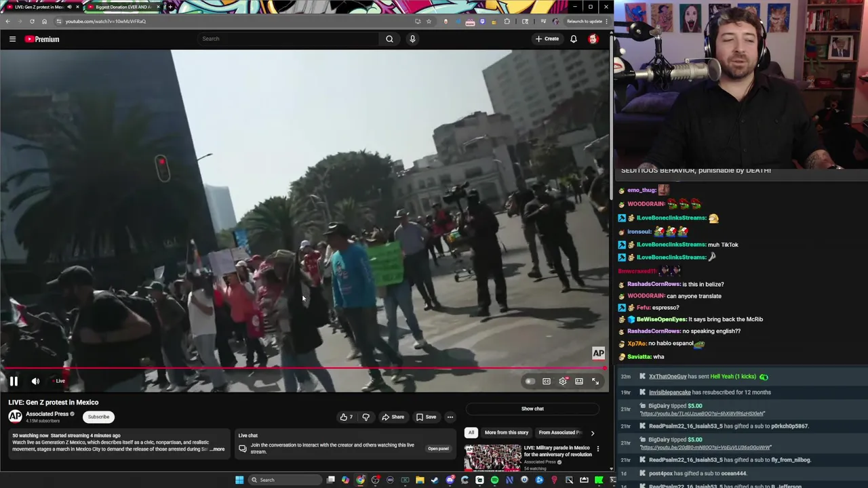Image resolution: width=868 pixels, height=488 pixels.
Task: Switch to Biggest Donation EVER browser tab
Action: pyautogui.click(x=123, y=7)
